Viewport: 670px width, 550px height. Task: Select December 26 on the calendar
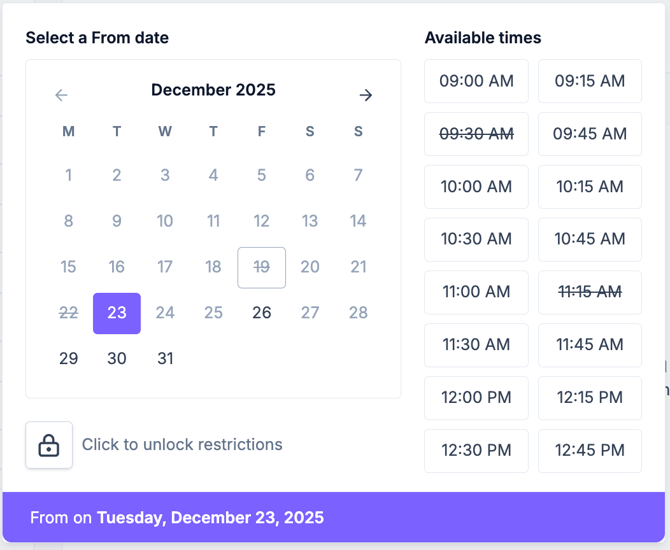pos(262,313)
